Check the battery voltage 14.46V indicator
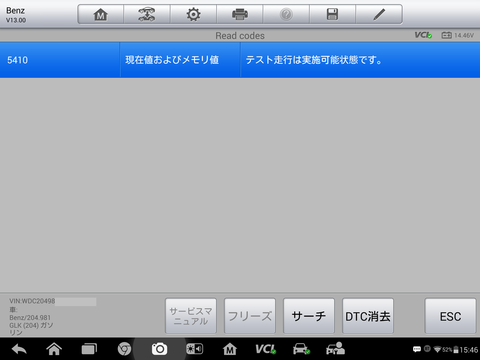The image size is (480, 360). (x=457, y=35)
